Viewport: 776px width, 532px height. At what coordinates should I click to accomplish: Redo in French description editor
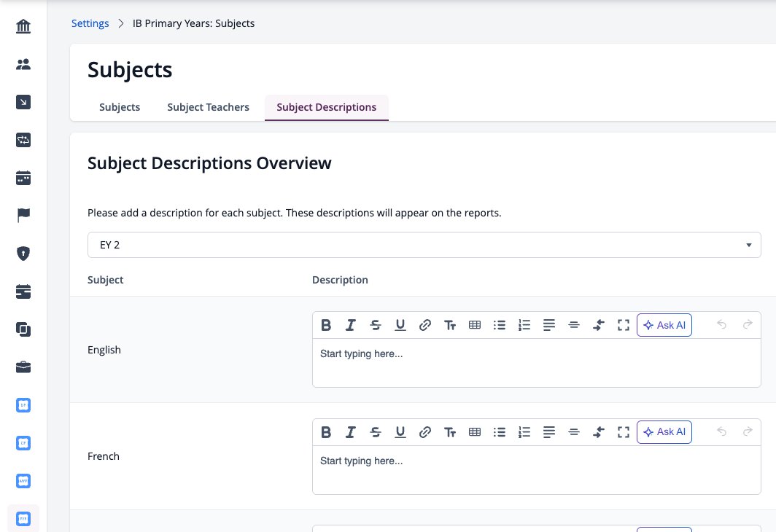click(748, 431)
